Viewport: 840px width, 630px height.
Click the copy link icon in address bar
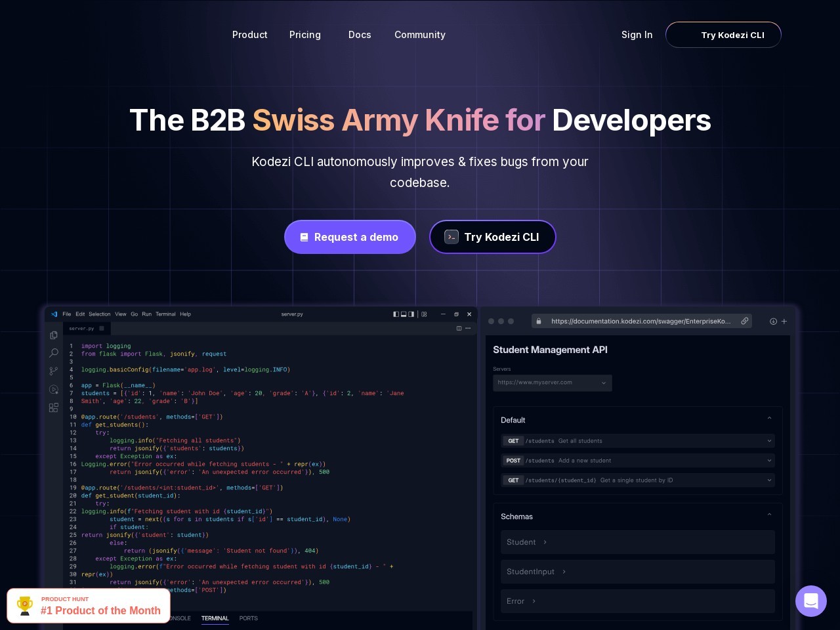(x=745, y=321)
